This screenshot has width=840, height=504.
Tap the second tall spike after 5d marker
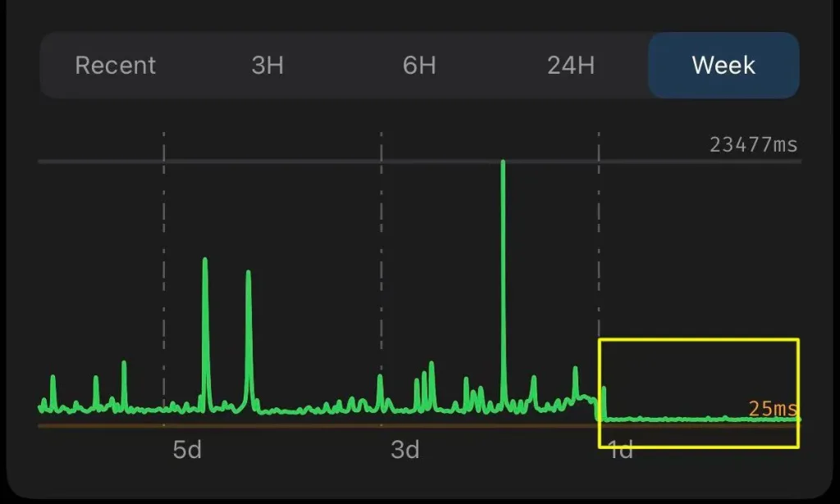click(x=248, y=274)
